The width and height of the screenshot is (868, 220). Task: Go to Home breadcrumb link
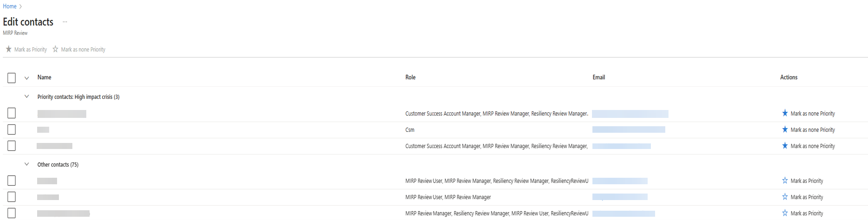coord(10,6)
